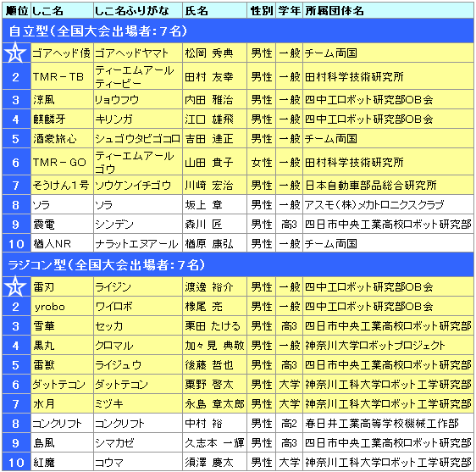Click the 酒豪旅心 name cell
Screen dimensions: 476x472
click(62, 139)
